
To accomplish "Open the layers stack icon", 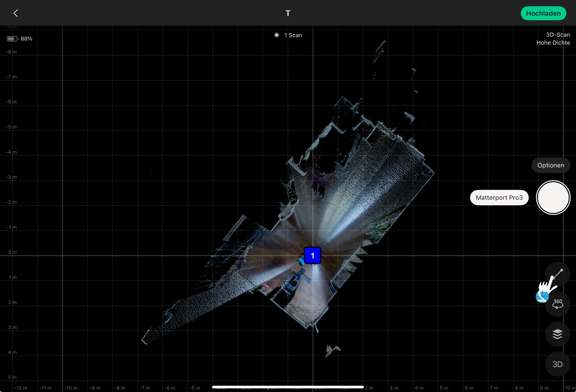I will (557, 334).
